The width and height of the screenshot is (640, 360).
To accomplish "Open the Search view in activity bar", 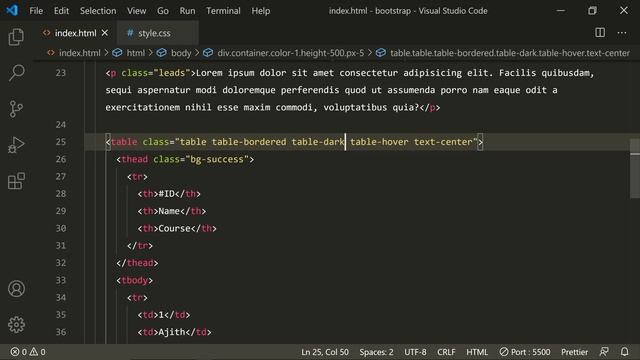I will coord(16,73).
